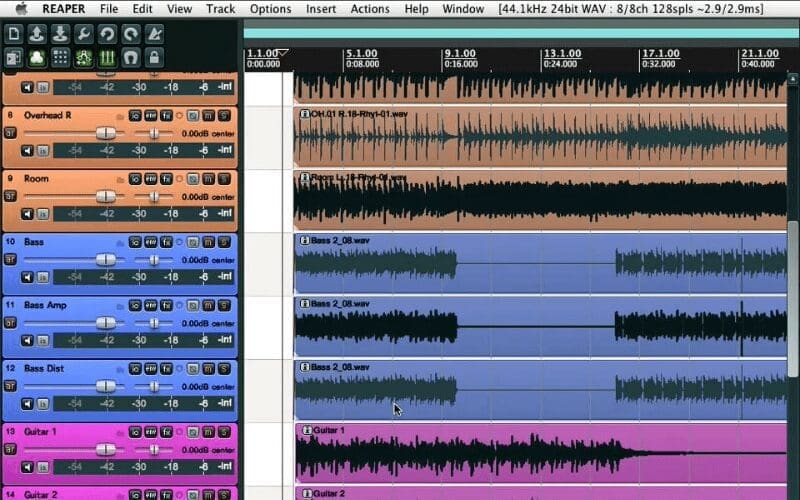Click the item icon on the Guitar 1 clip
The image size is (800, 500).
click(307, 430)
